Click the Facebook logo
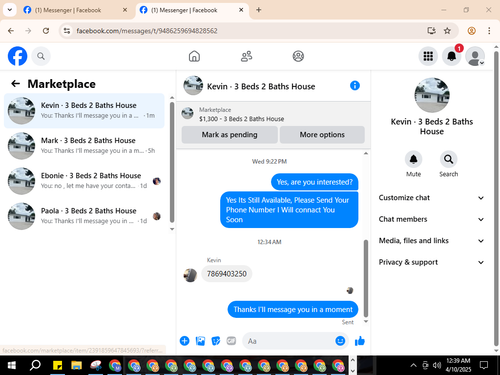The image size is (500, 375). click(17, 56)
